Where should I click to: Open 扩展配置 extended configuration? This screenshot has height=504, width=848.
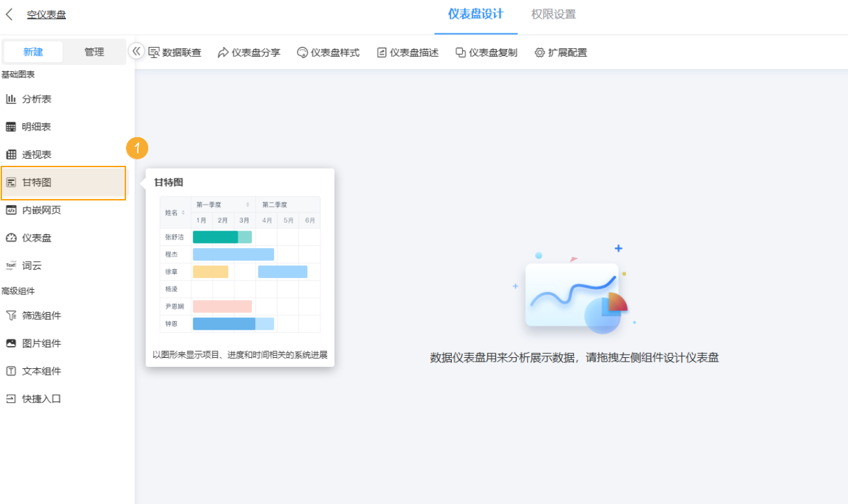tap(560, 52)
